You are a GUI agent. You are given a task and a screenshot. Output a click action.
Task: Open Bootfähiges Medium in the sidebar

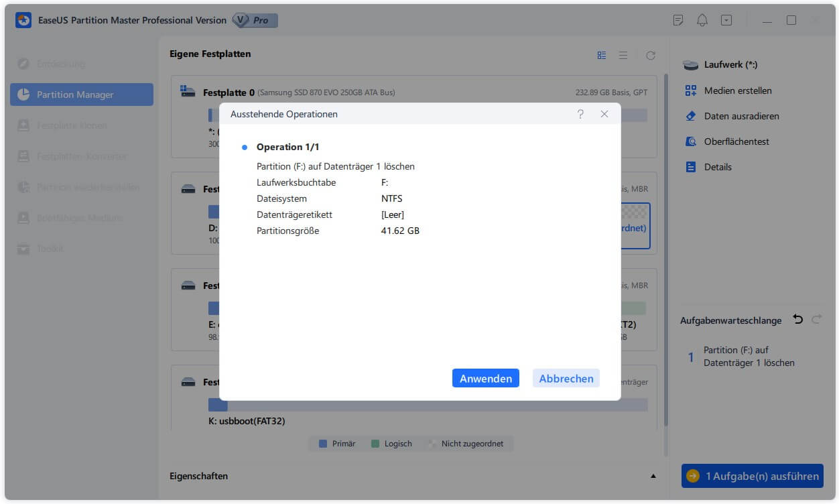coord(81,218)
